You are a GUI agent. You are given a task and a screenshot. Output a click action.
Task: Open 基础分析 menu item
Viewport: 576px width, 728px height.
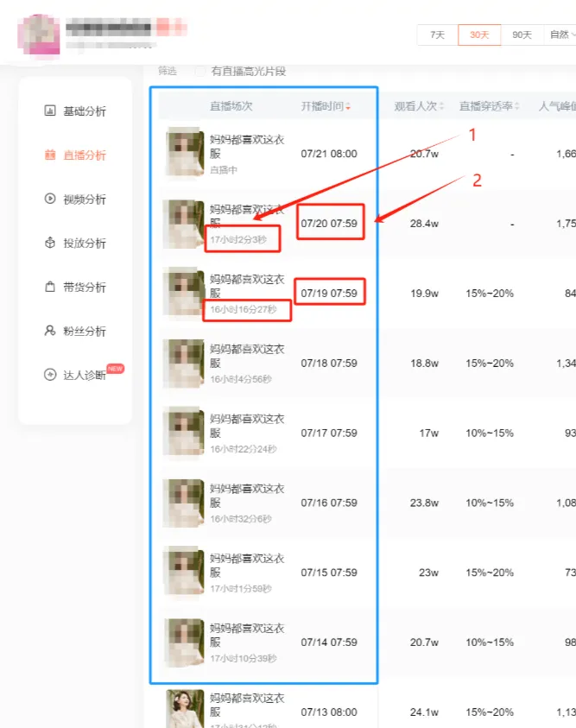pyautogui.click(x=85, y=111)
